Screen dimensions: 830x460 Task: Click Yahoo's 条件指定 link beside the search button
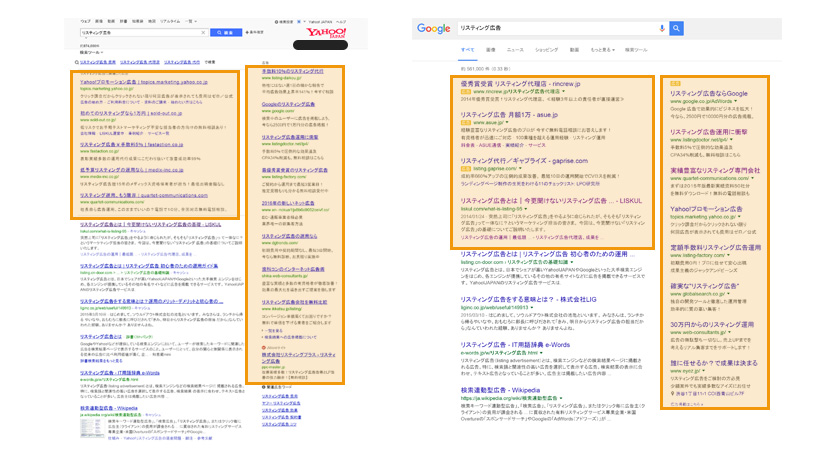pyautogui.click(x=255, y=32)
